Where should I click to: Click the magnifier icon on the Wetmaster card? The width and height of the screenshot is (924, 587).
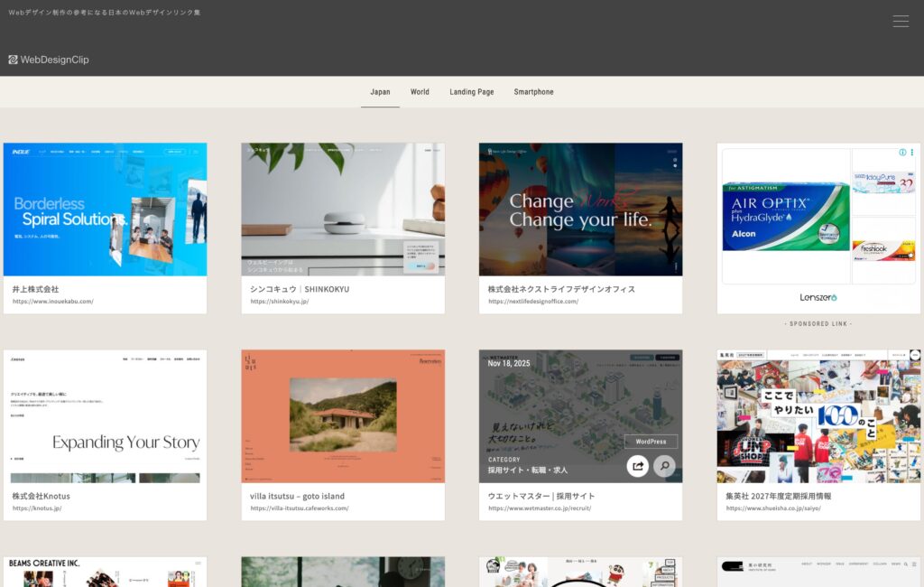[x=664, y=466]
